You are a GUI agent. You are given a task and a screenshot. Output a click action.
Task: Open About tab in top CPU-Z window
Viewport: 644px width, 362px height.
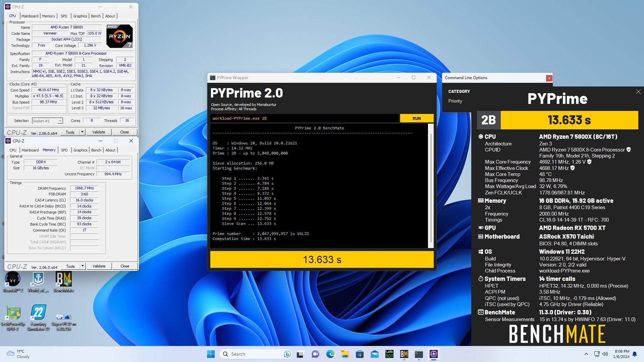click(110, 16)
